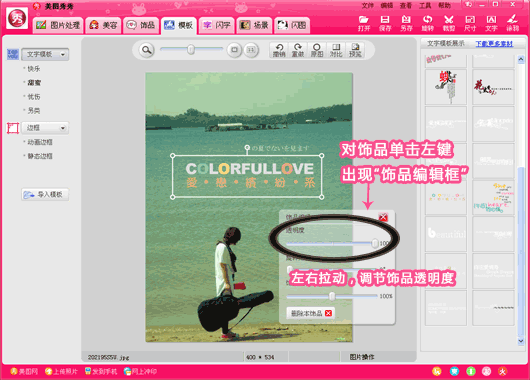Screen dimensions: 530x380
Task: Click the magnifier zoom icon
Action: 146,50
